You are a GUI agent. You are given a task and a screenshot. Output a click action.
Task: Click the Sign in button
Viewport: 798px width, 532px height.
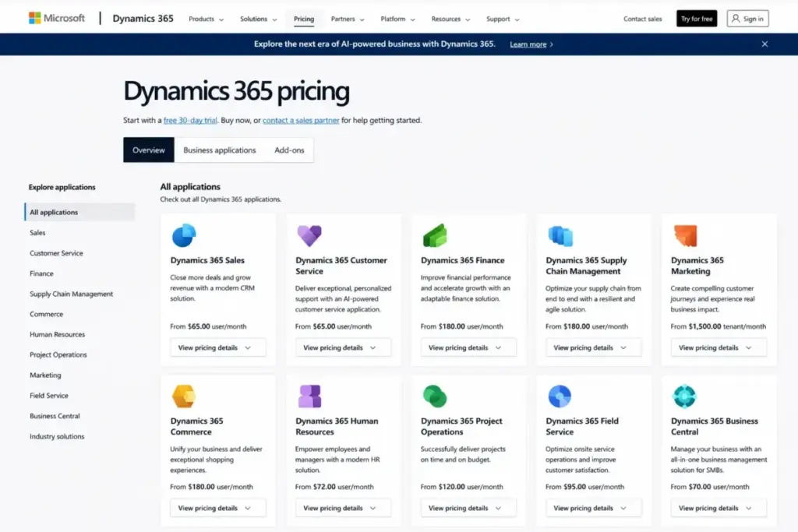tap(747, 19)
